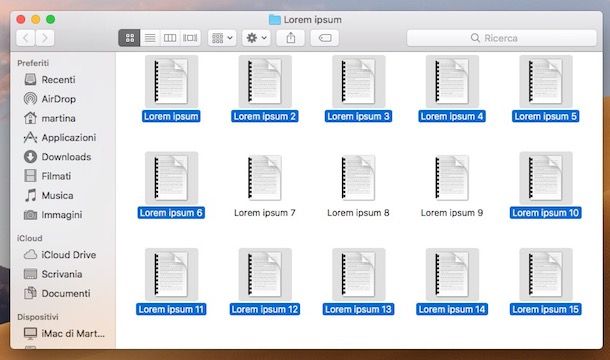The image size is (610, 360).
Task: Go back with the left arrow
Action: [x=26, y=38]
